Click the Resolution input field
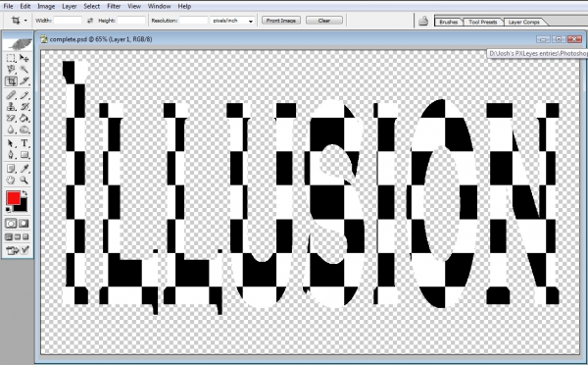Viewport: 588px width, 365px height. 193,21
